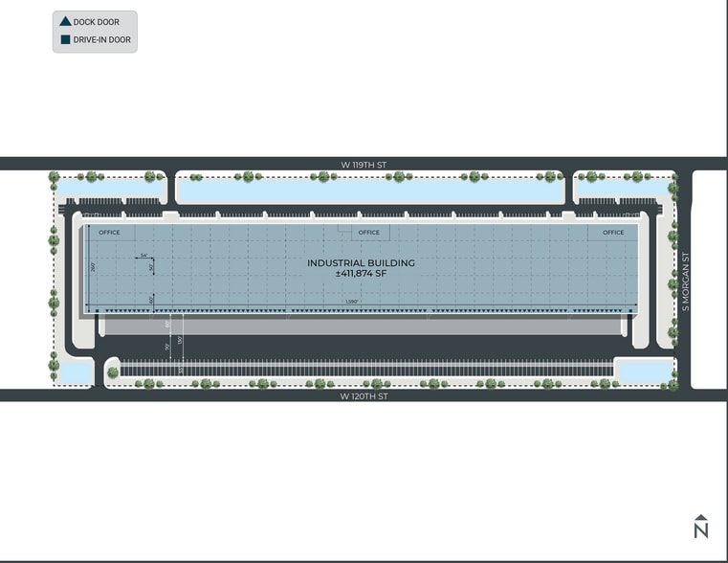This screenshot has height=563, width=728.
Task: Select the left OFFICE area label
Action: coord(109,233)
